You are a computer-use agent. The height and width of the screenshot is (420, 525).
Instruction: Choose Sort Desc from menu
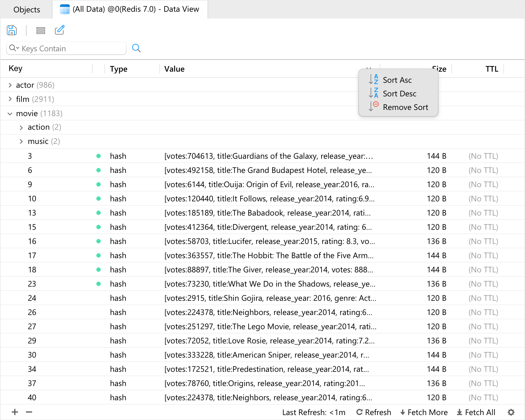tap(398, 94)
